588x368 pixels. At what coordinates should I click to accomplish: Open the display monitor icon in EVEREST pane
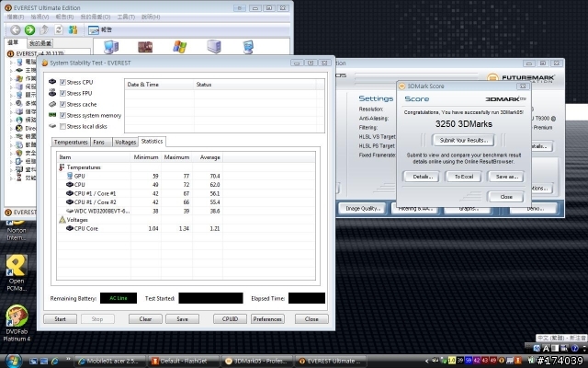248,47
